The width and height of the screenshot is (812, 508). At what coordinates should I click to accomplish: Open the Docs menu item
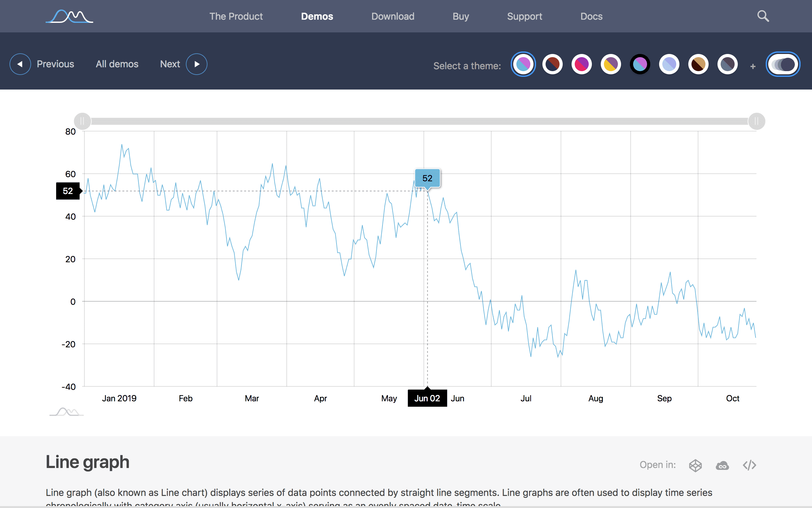click(592, 16)
